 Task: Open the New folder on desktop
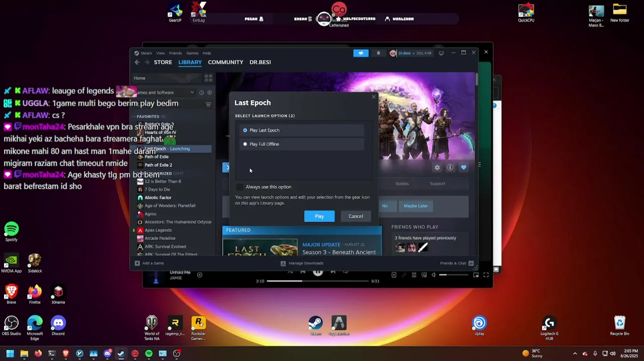point(620,13)
